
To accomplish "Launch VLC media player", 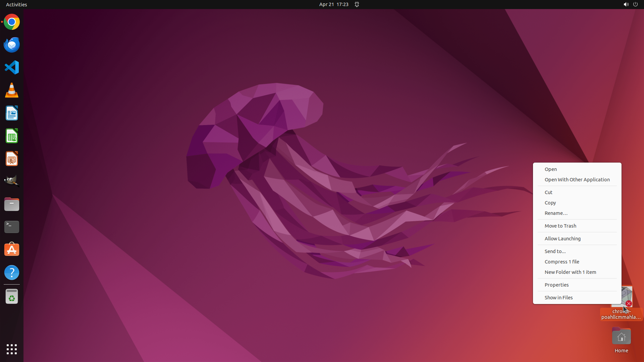I will pos(12,90).
